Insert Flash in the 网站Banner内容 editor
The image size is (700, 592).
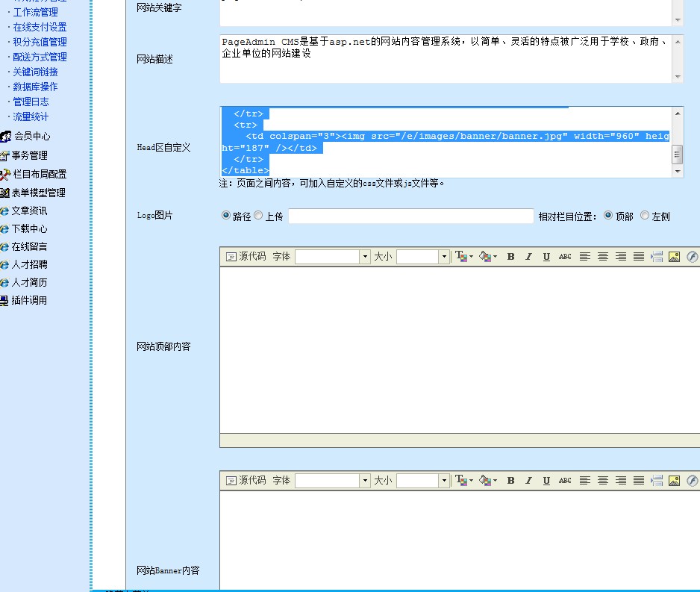pos(692,481)
